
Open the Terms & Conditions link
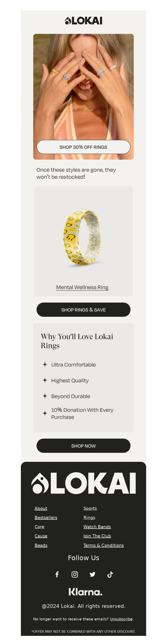coord(104,545)
